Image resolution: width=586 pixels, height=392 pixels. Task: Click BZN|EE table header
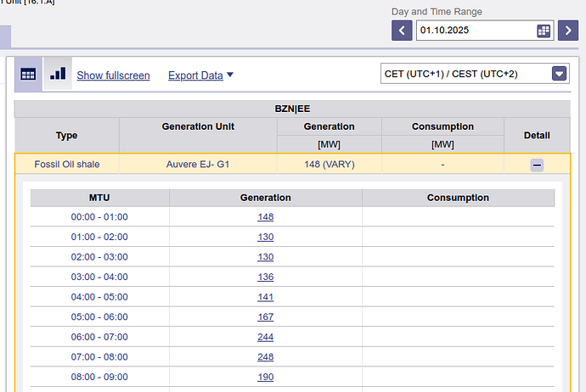(292, 109)
